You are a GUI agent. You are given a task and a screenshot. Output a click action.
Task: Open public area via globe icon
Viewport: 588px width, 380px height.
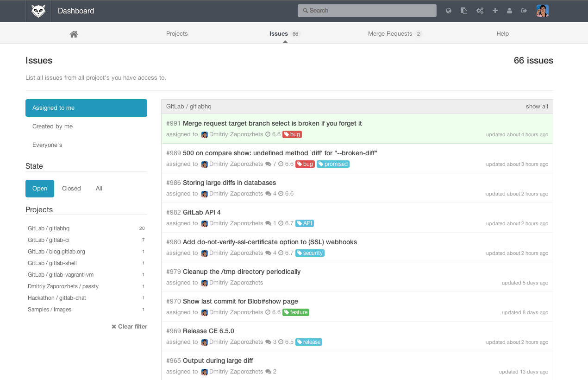(449, 11)
